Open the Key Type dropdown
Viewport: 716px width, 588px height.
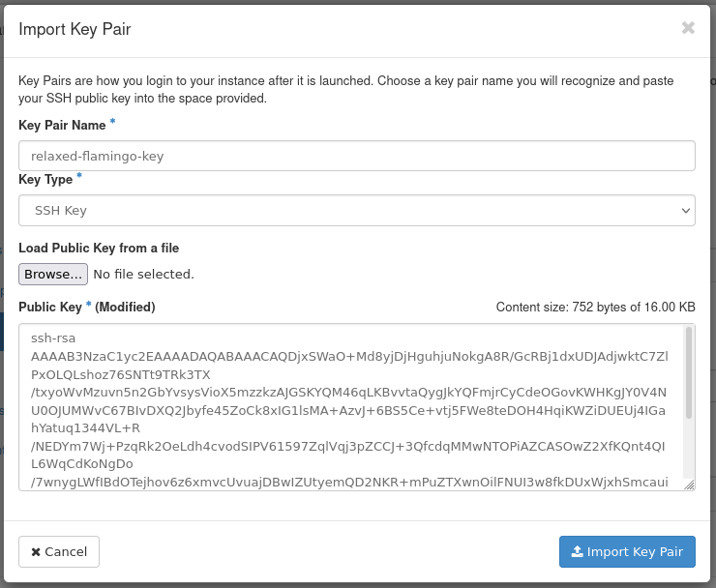[x=356, y=210]
